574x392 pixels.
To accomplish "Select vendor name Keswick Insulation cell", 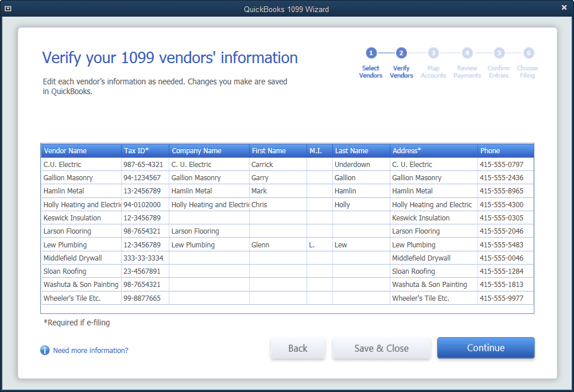I will 81,218.
